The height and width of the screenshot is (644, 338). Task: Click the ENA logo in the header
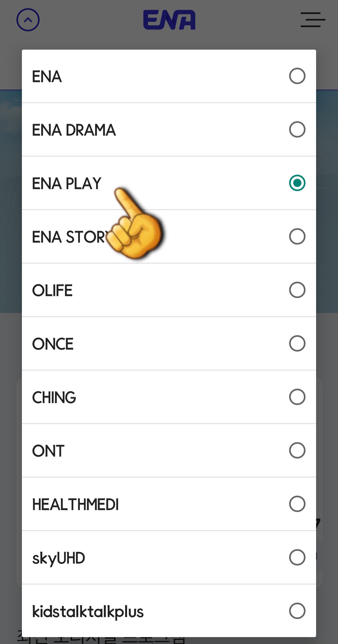(x=169, y=20)
